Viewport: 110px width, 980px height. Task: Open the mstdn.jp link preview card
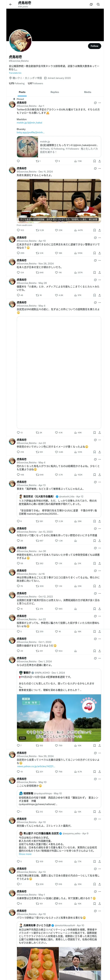[x=59, y=147]
